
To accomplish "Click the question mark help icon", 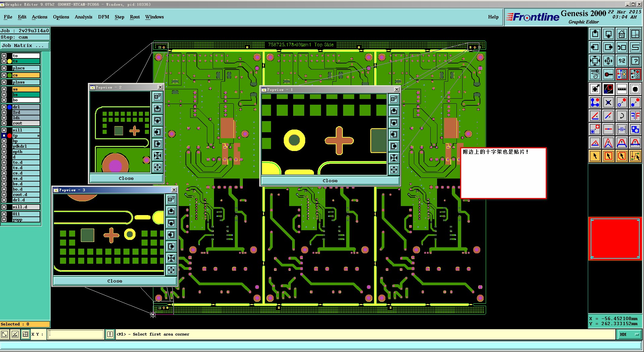I will (x=635, y=61).
